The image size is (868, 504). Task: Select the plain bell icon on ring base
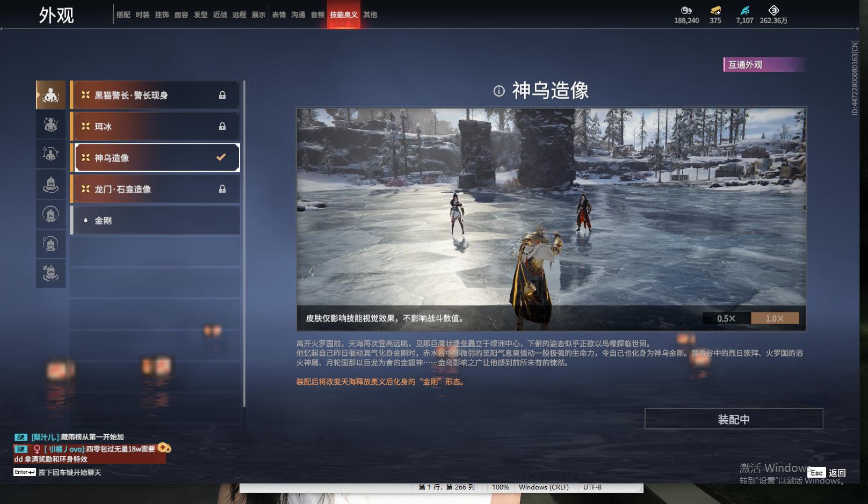pyautogui.click(x=50, y=185)
